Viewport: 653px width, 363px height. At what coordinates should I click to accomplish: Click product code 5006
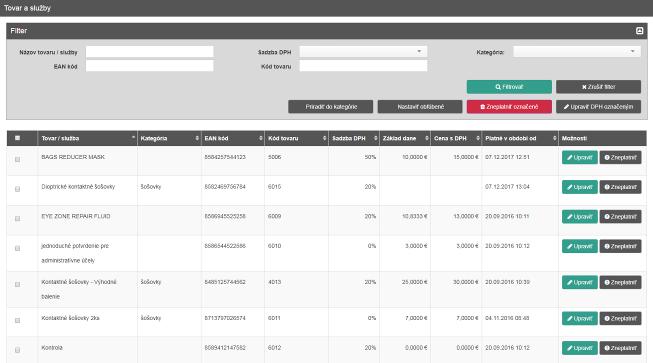(274, 157)
